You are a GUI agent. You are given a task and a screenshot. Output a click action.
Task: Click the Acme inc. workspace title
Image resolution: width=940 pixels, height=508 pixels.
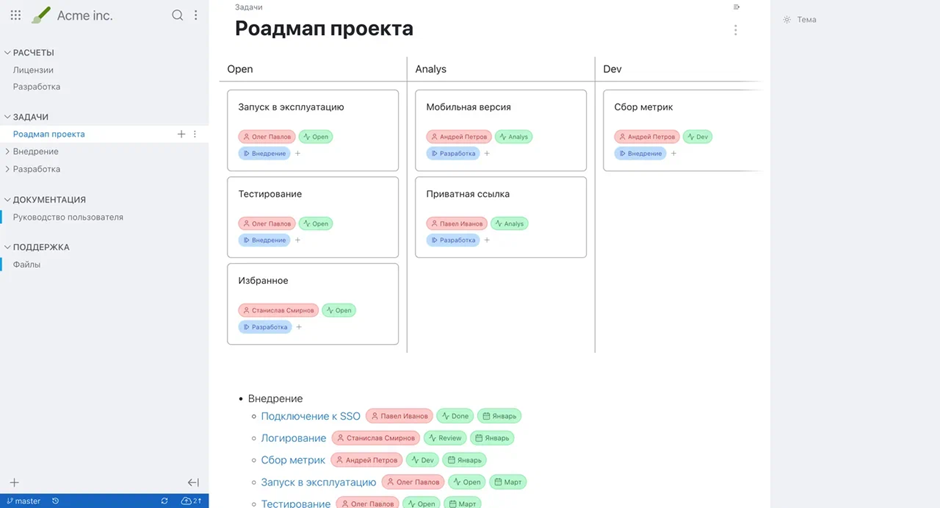(85, 16)
